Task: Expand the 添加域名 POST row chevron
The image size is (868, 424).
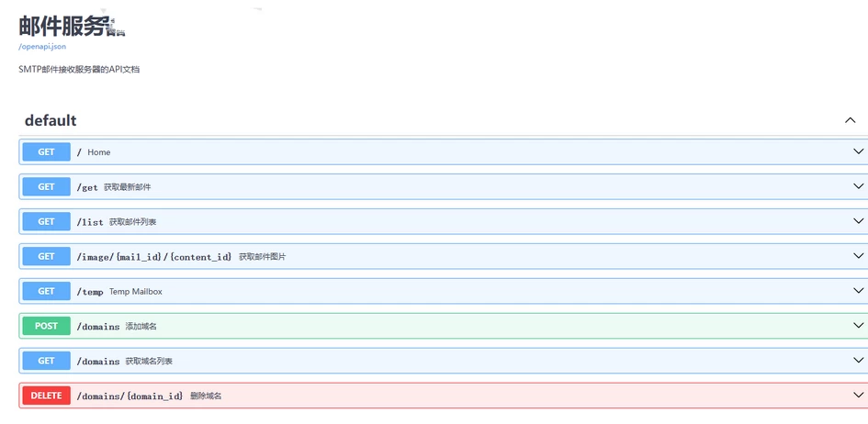Action: [x=859, y=327]
